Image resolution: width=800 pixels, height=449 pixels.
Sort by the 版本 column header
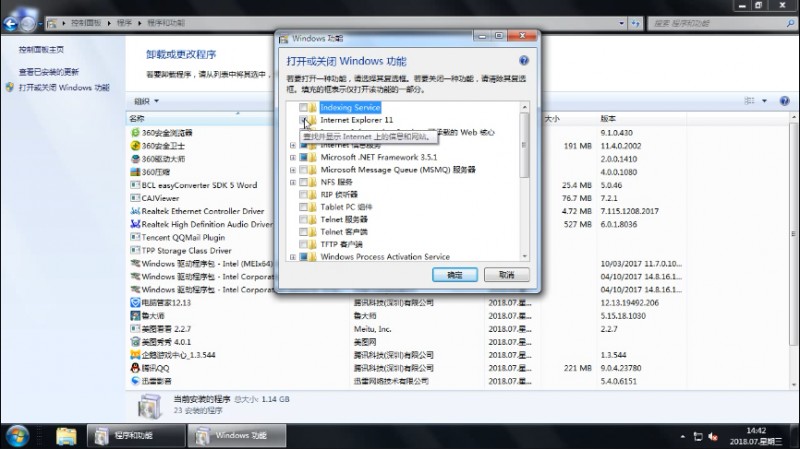(x=641, y=118)
